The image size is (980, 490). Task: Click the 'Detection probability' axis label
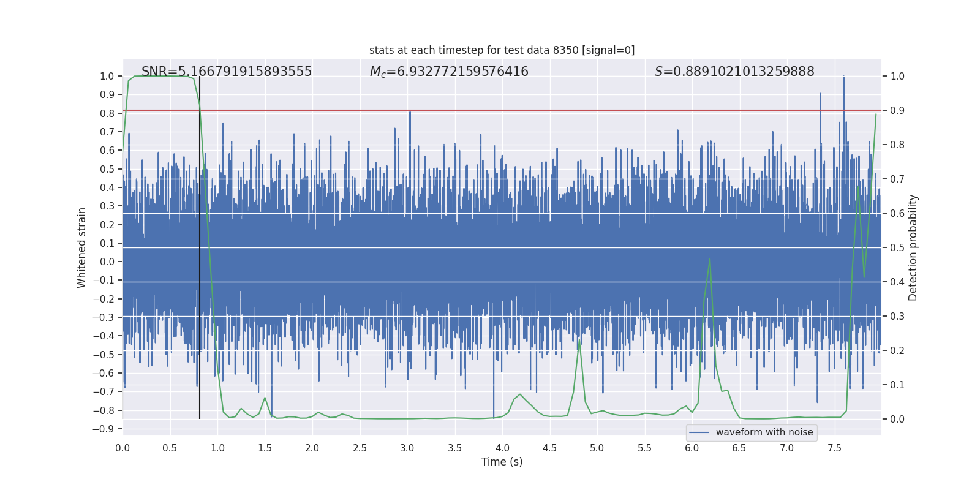tap(913, 248)
